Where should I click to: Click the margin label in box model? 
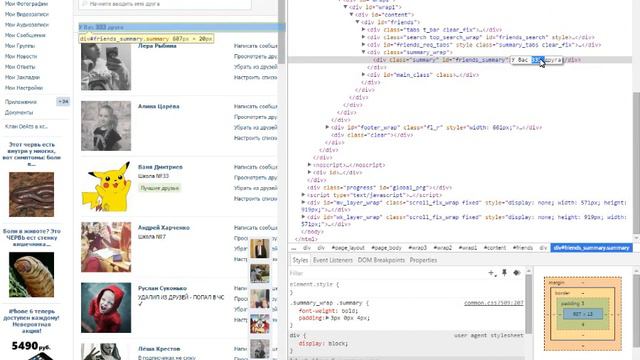coord(556,282)
